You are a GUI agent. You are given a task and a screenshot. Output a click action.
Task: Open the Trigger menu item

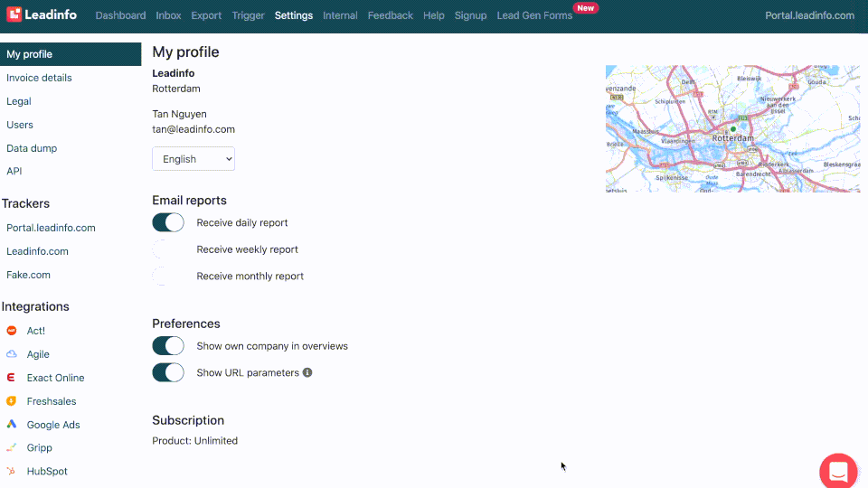[248, 15]
